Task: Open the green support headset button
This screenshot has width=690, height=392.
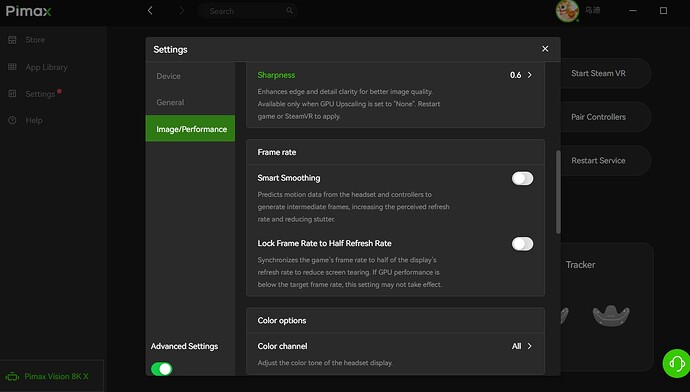Action: tap(676, 363)
